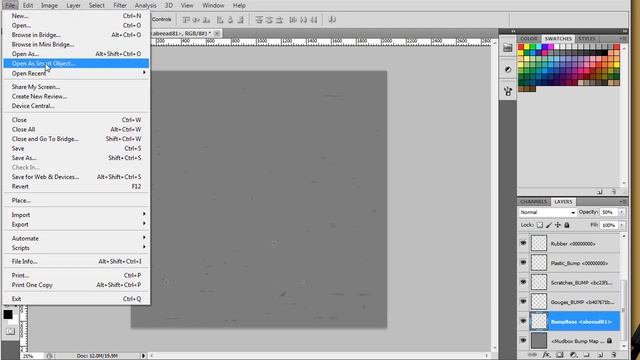Distribute left edges in options bar
This screenshot has height=360, width=640.
[293, 20]
